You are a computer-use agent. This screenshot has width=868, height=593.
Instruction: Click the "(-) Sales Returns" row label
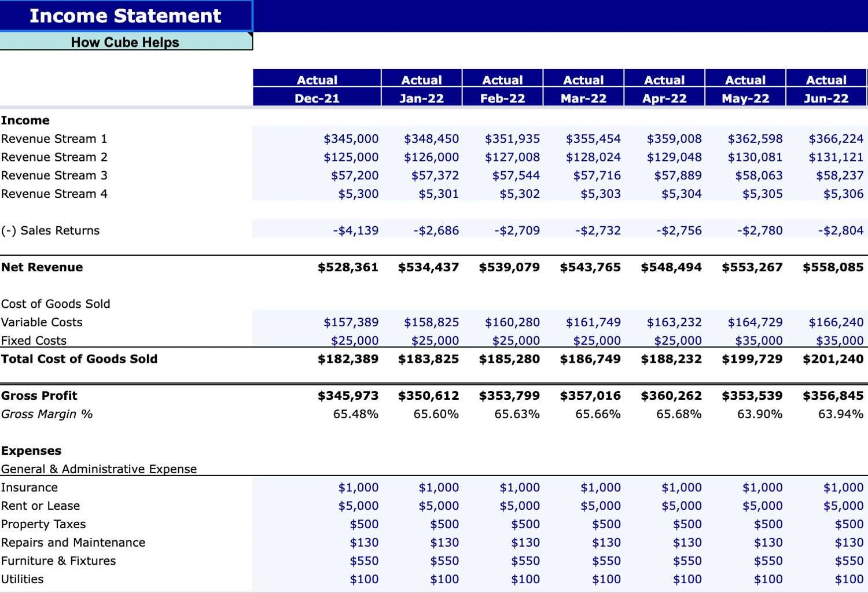point(50,230)
